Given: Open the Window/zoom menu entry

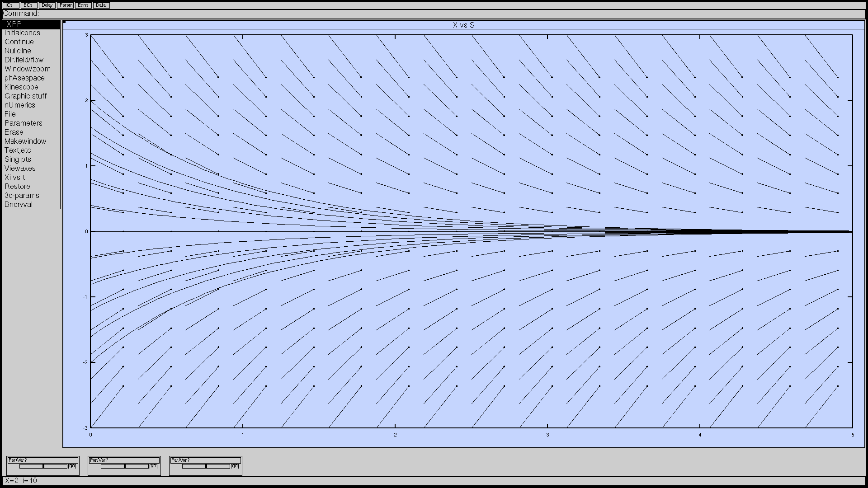Looking at the screenshot, I should point(31,69).
